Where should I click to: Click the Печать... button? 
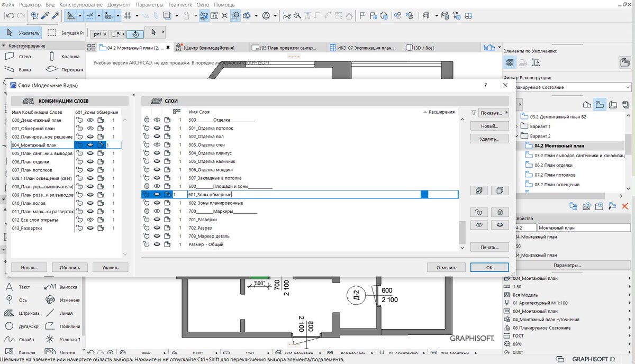tap(489, 247)
